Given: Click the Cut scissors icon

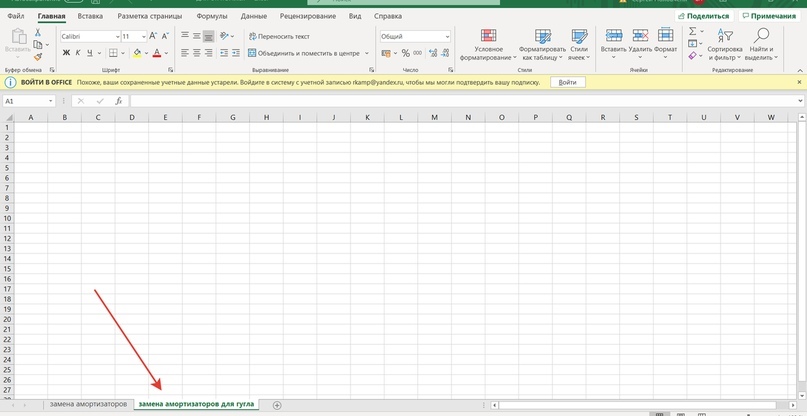Looking at the screenshot, I should tap(38, 32).
